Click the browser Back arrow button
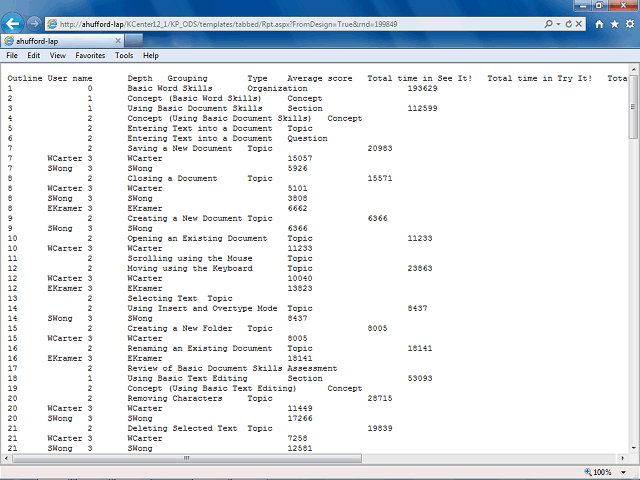The height and width of the screenshot is (480, 640). pos(12,24)
